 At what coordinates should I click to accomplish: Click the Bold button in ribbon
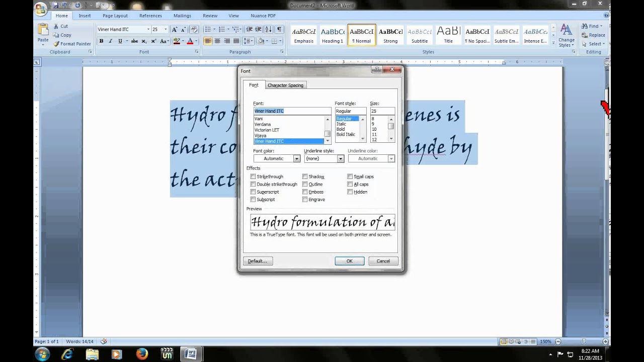coord(101,41)
